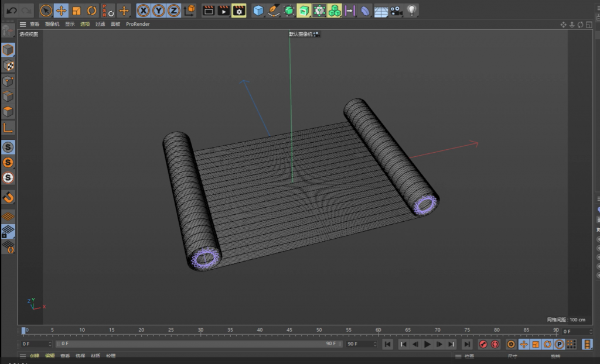Enable snapping with the magnet icon
Screen dimensions: 600x364
click(8, 197)
